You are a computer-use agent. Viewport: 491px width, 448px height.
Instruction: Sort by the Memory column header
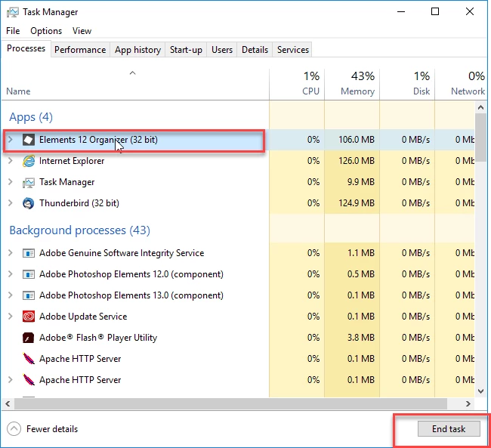[352, 84]
